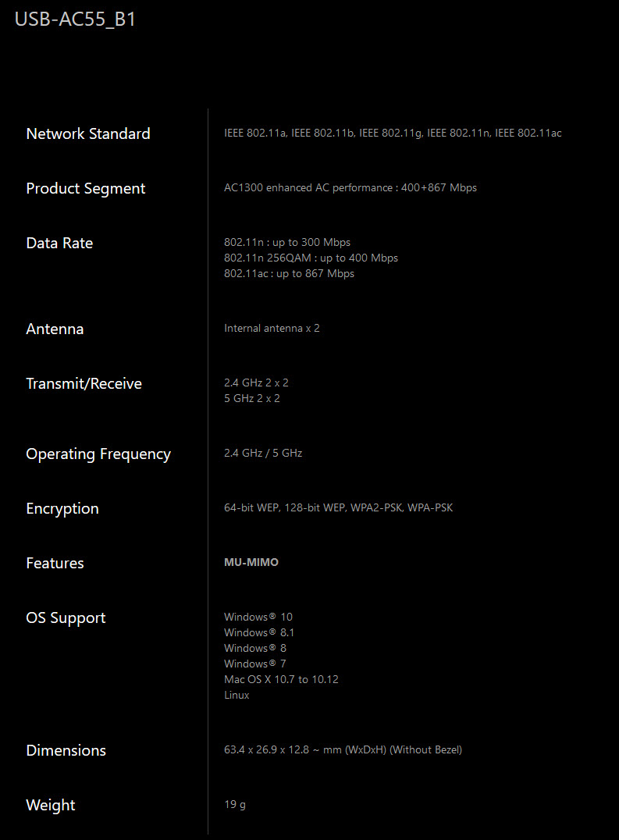Screen dimensions: 619x840
Task: Click the USB-AC55_B1 product title
Action: point(76,20)
